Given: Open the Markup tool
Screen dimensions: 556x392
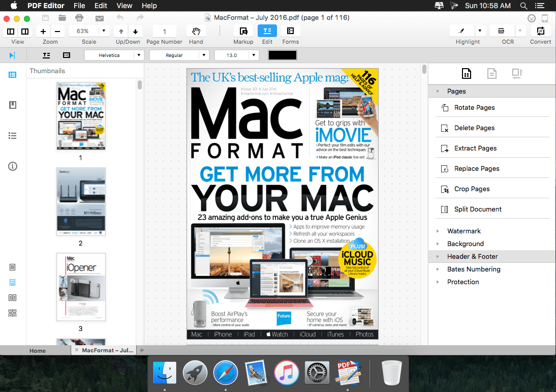Looking at the screenshot, I should tap(243, 31).
